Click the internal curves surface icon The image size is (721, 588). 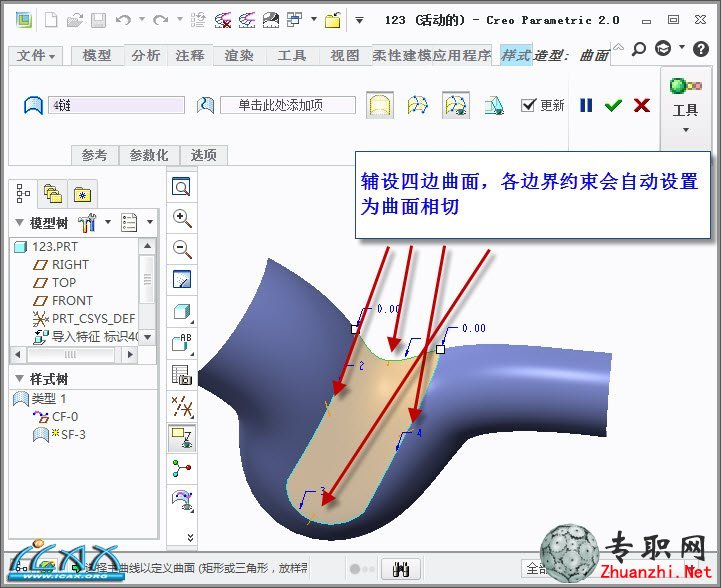(x=206, y=105)
